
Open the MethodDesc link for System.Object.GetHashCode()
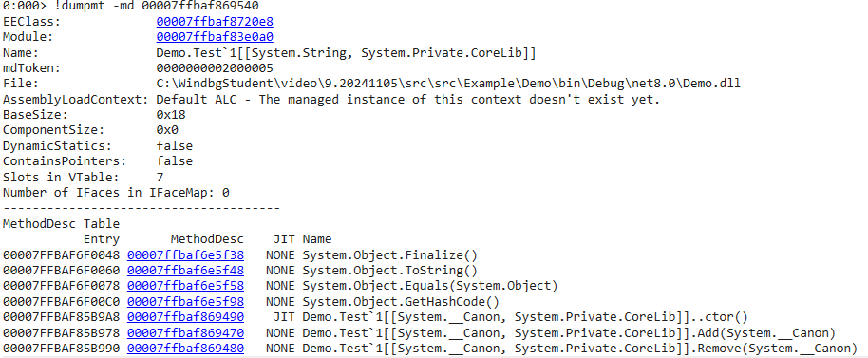click(x=185, y=302)
